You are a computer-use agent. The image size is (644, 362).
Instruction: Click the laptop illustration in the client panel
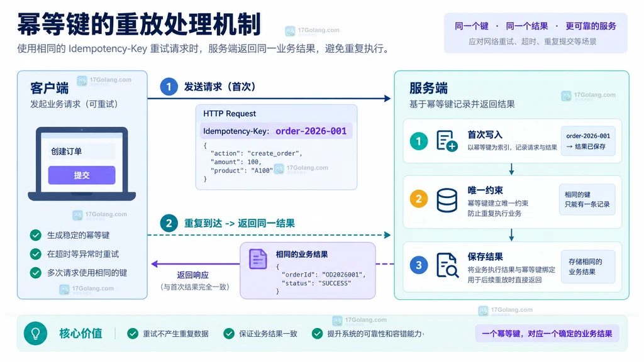(82, 164)
